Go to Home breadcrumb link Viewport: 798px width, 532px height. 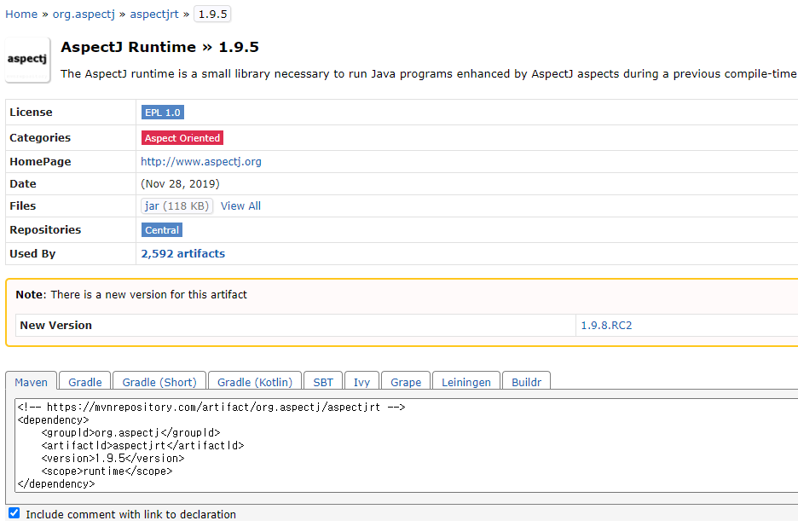pos(21,14)
